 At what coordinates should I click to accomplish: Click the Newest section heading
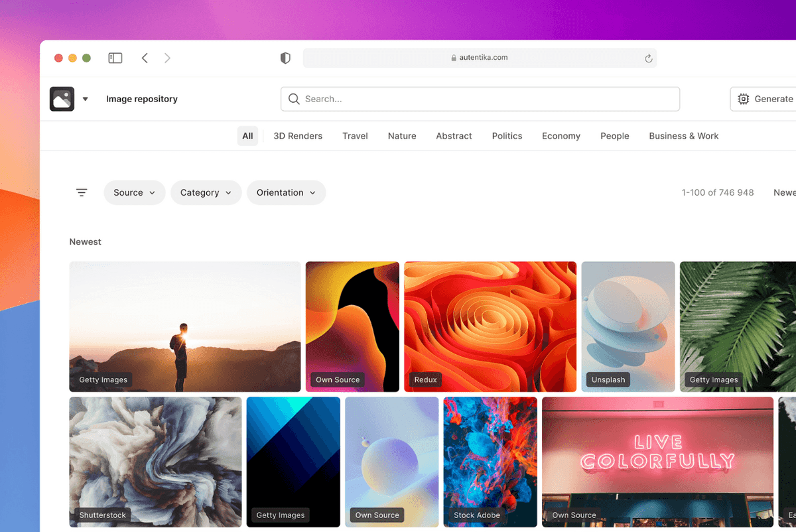coord(86,242)
